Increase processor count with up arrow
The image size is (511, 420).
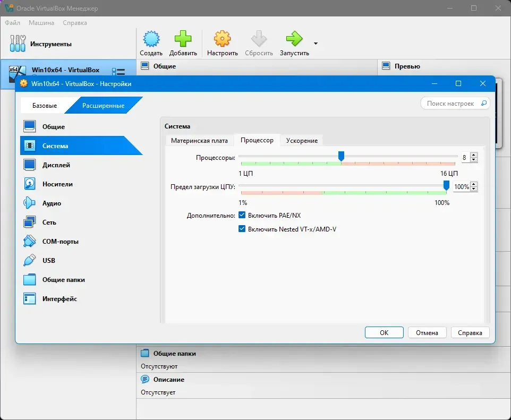click(474, 155)
